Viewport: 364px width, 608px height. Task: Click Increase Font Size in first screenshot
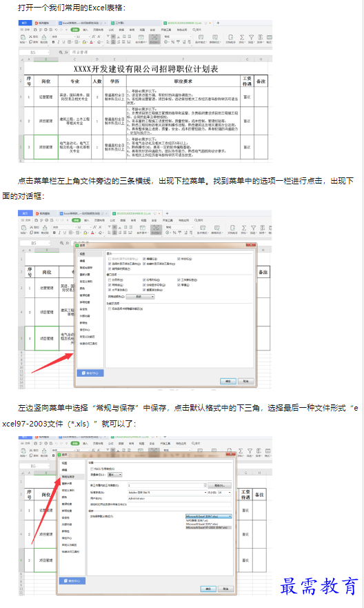[x=94, y=37]
